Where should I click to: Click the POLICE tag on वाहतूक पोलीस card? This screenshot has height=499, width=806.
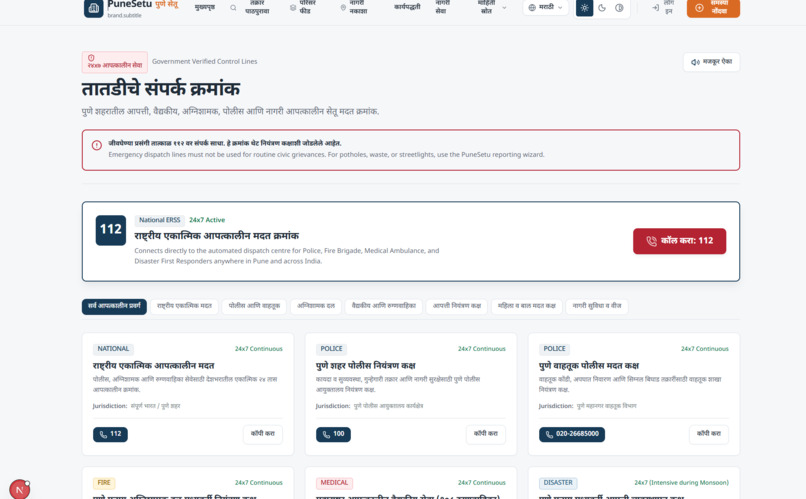(554, 349)
